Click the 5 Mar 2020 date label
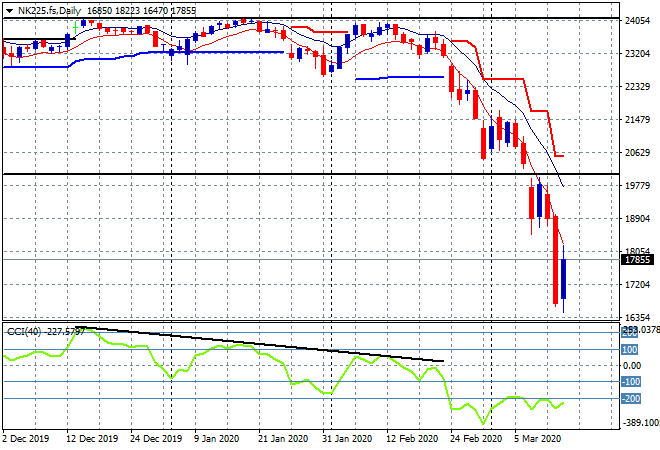The width and height of the screenshot is (660, 450). [x=538, y=439]
